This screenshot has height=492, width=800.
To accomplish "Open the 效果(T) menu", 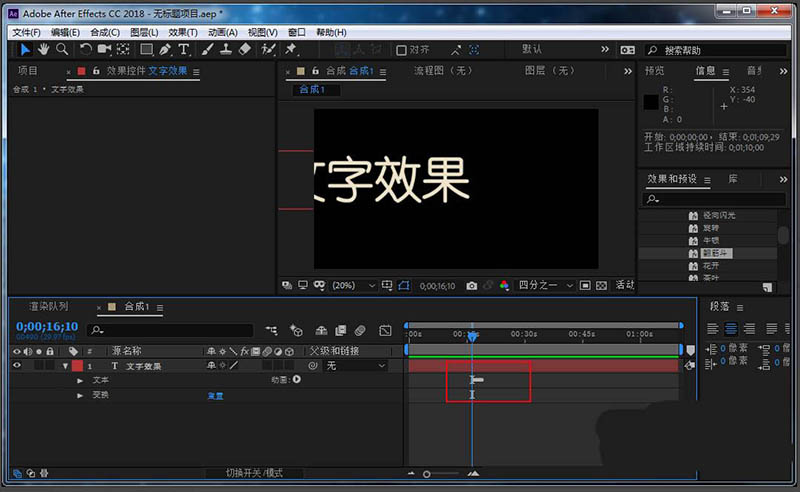I will coord(182,32).
